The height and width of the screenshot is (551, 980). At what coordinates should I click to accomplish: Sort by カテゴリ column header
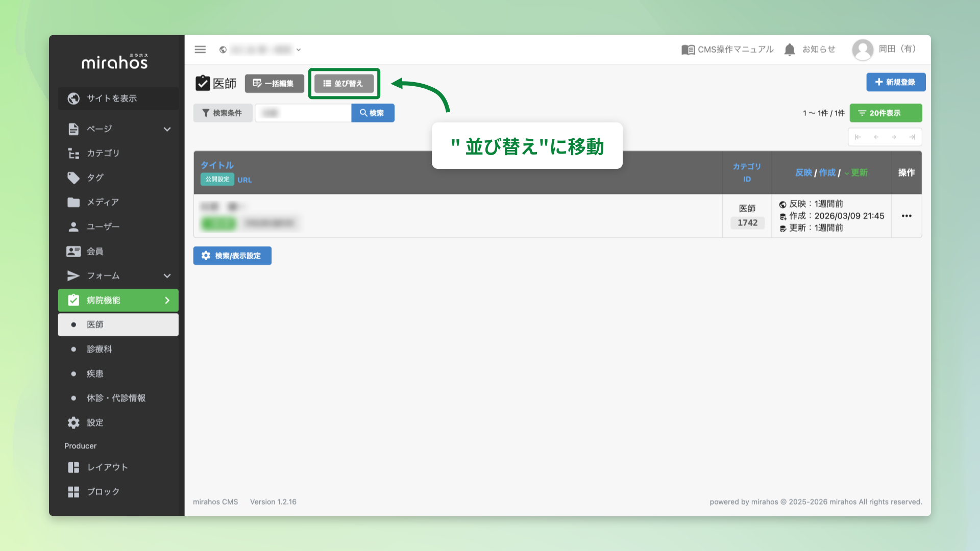pyautogui.click(x=747, y=166)
